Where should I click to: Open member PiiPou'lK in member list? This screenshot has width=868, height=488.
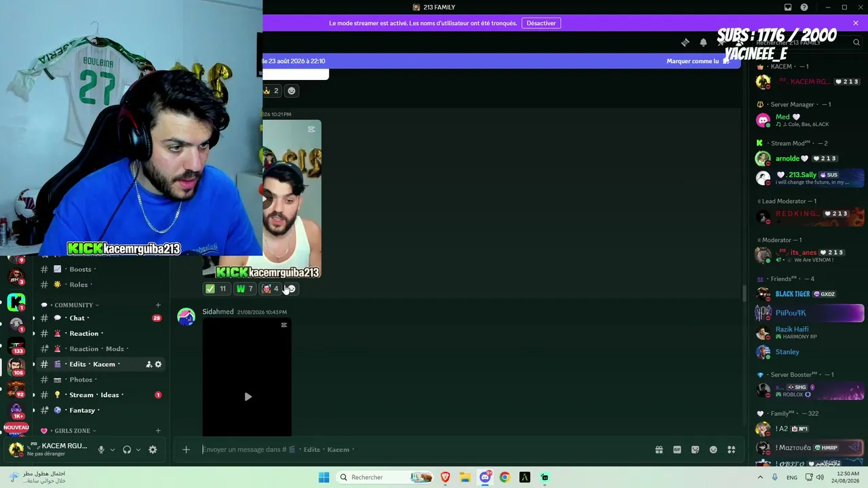tap(809, 313)
